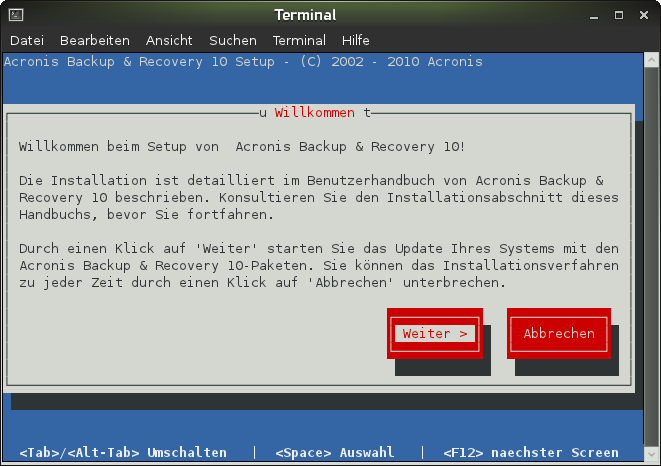Screen dimensions: 661x466
Task: Open the Ansicht menu
Action: [x=169, y=40]
